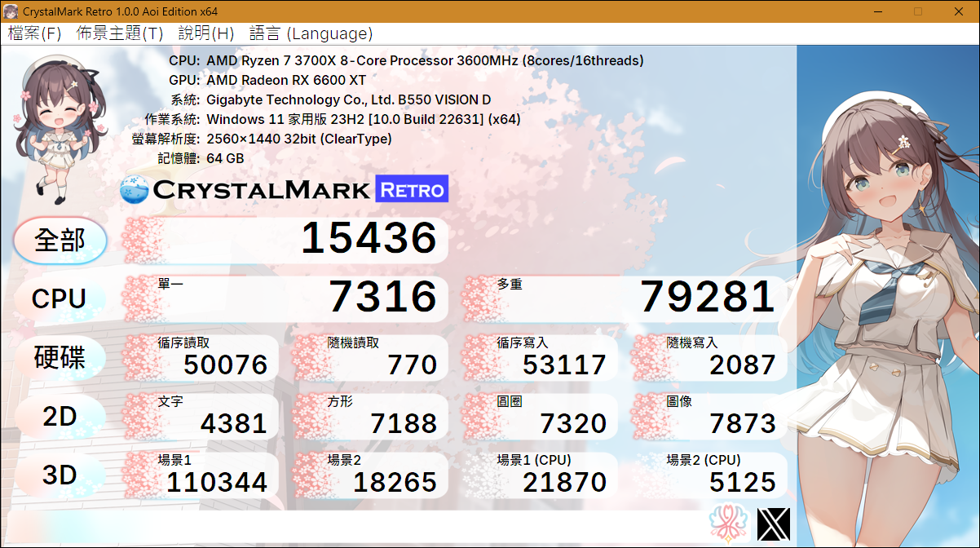Click the 場景1 (CPU) score 21870

(564, 482)
